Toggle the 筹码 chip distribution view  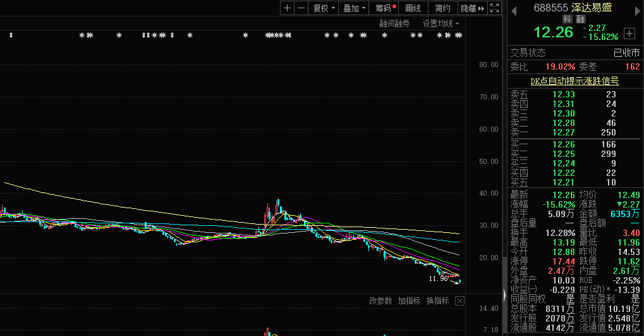(x=385, y=8)
